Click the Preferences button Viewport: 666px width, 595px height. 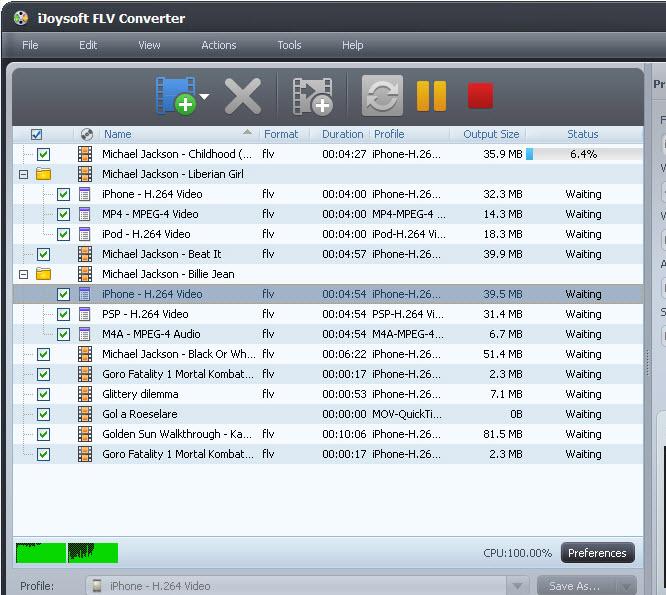[596, 553]
